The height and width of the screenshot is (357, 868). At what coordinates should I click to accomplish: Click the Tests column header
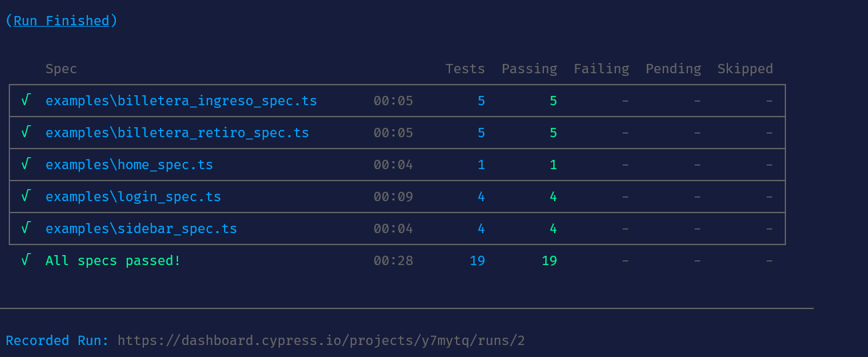pyautogui.click(x=465, y=69)
